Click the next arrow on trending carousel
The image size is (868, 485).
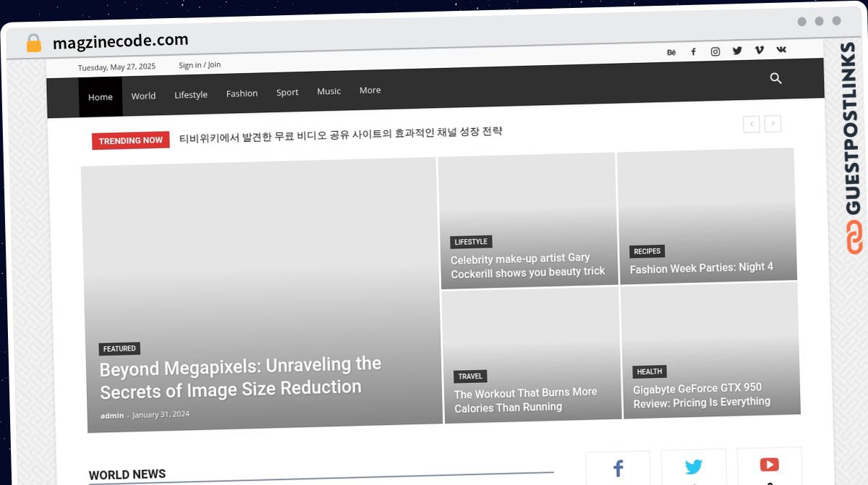point(773,124)
